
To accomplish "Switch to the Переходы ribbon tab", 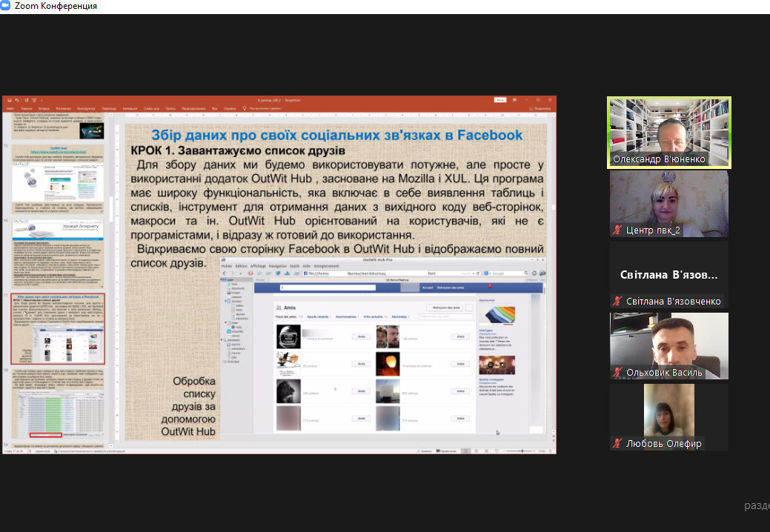I will (x=109, y=108).
